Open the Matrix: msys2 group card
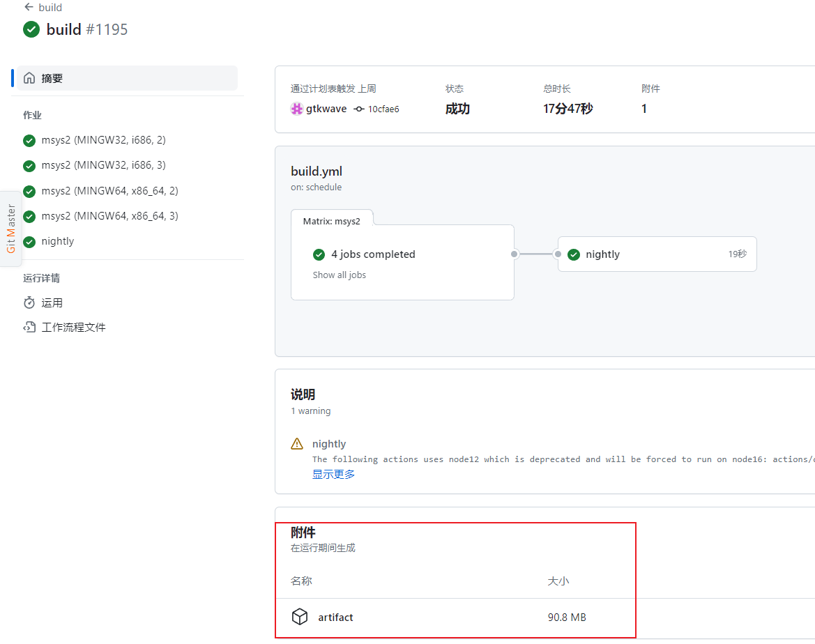Viewport: 815px width, 644px height. click(333, 221)
